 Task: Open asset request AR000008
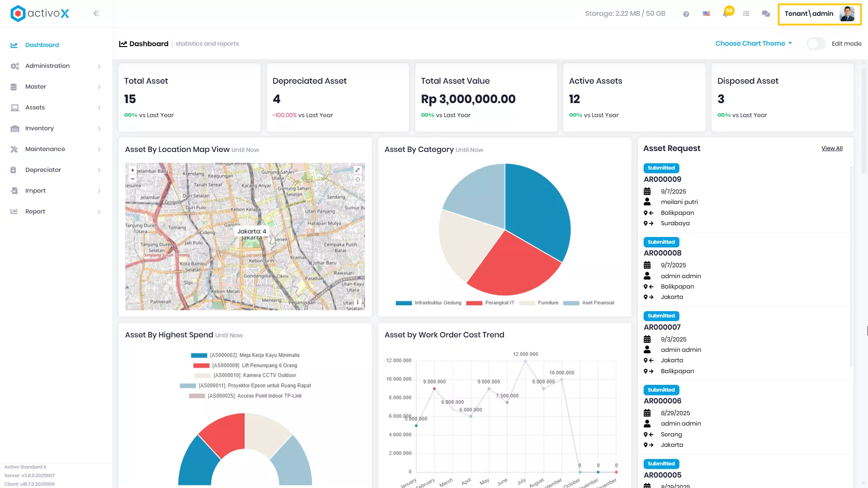click(662, 253)
